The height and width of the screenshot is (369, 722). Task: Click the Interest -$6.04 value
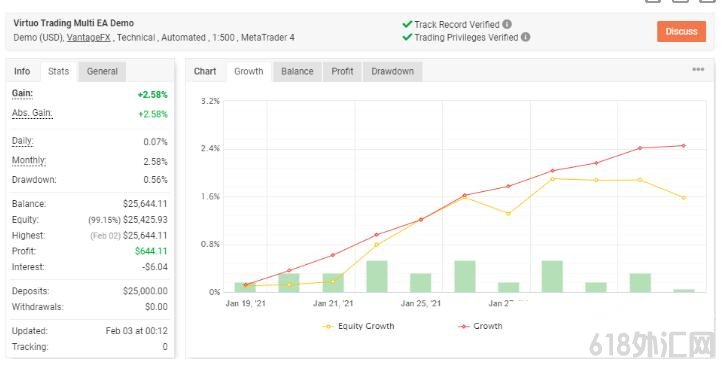(155, 267)
